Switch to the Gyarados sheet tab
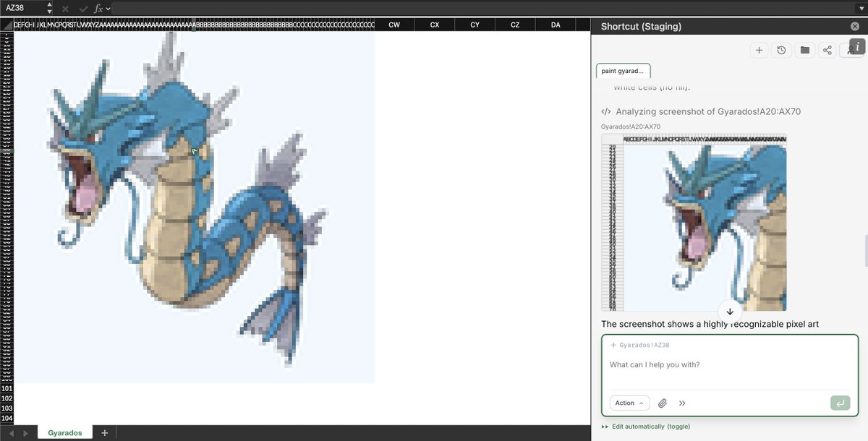The width and height of the screenshot is (868, 441). pyautogui.click(x=65, y=433)
